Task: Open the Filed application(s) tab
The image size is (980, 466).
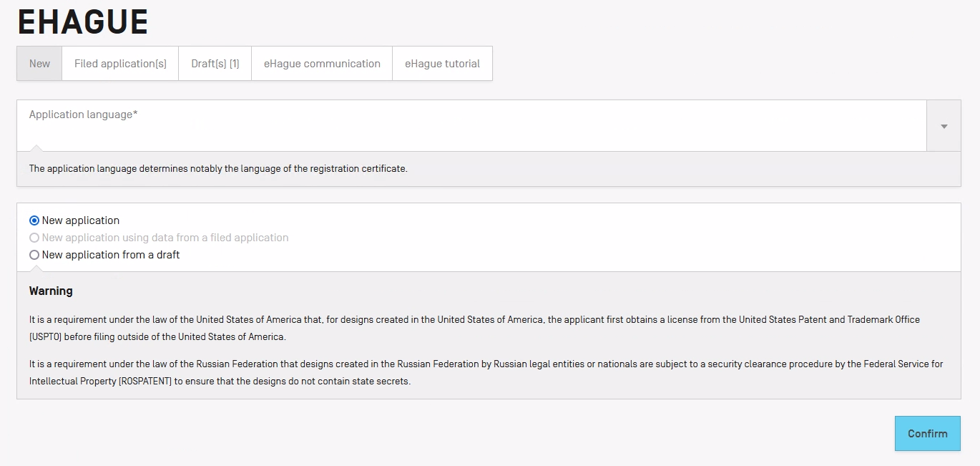Action: click(120, 64)
